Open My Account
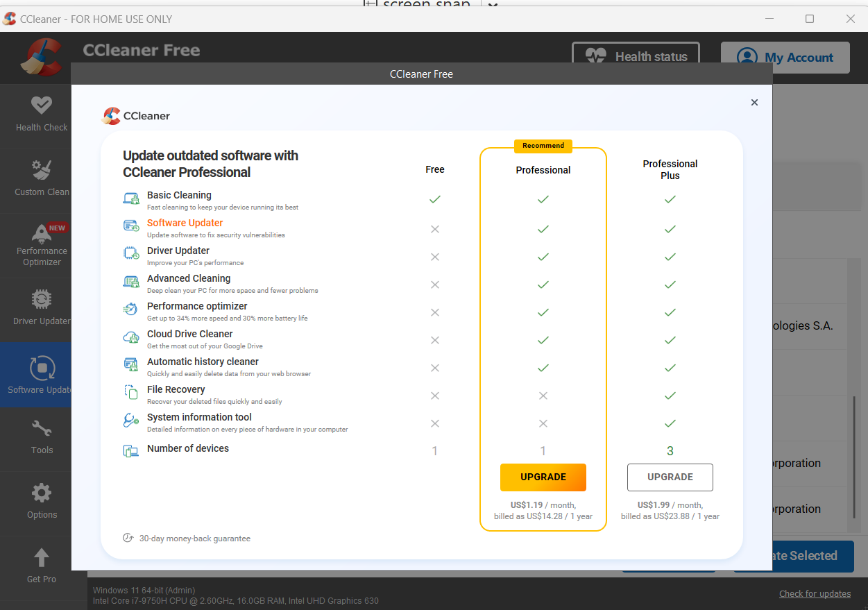This screenshot has height=610, width=868. (785, 58)
